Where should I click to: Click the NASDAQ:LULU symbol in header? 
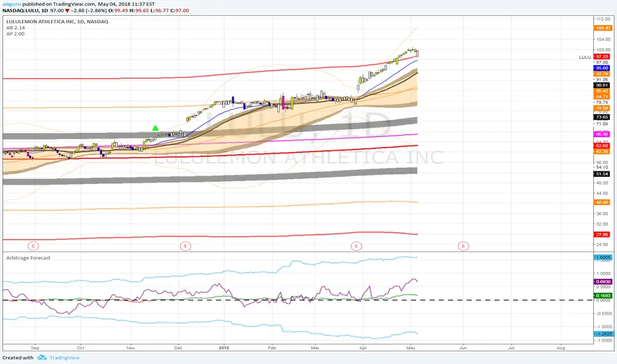point(21,11)
